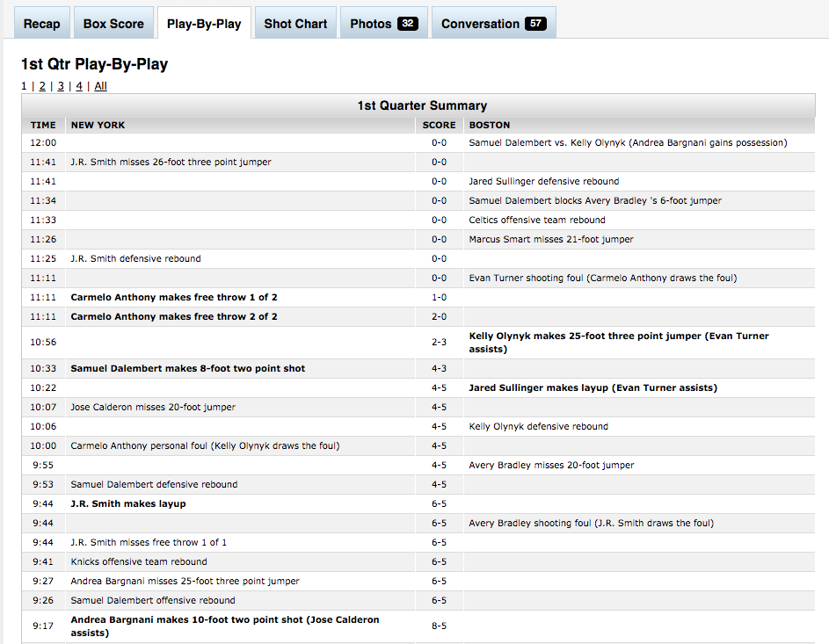Click the 8-5 score cell
829x644 pixels.
[x=439, y=626]
